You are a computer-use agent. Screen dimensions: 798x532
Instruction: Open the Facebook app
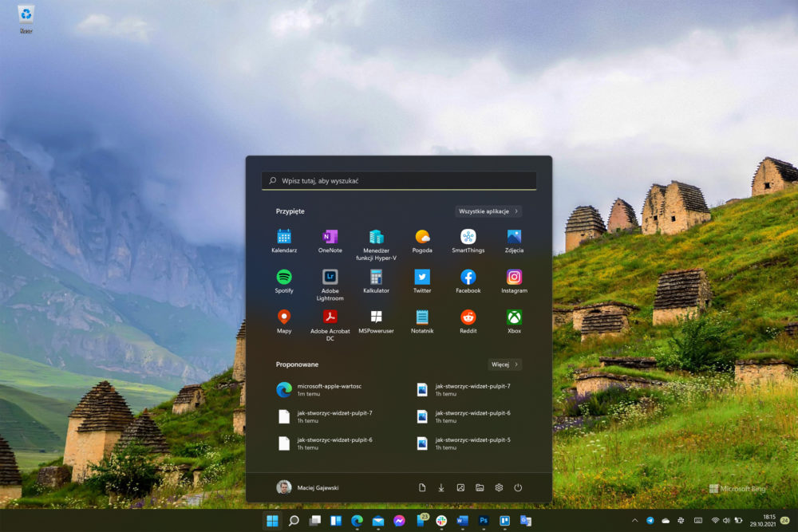coord(468,282)
